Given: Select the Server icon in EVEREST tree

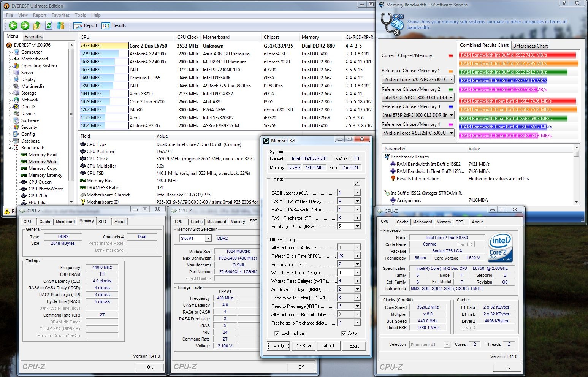Looking at the screenshot, I should click(x=16, y=73).
